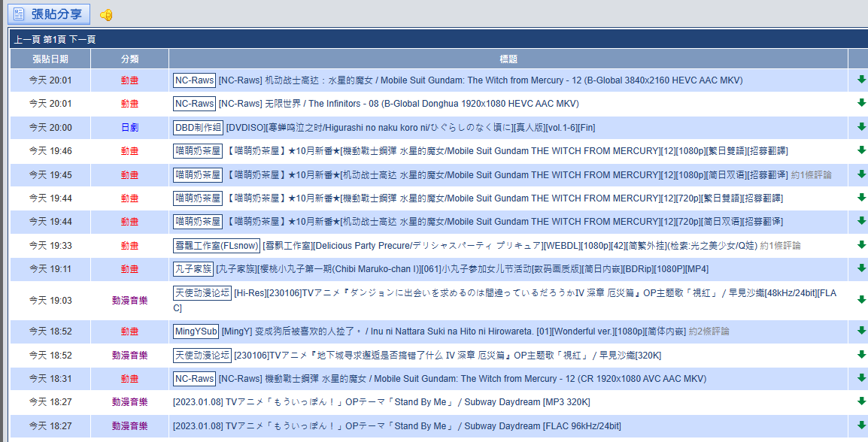The height and width of the screenshot is (442, 868).
Task: Click 動畫 category in The Infinitors row
Action: tap(129, 104)
